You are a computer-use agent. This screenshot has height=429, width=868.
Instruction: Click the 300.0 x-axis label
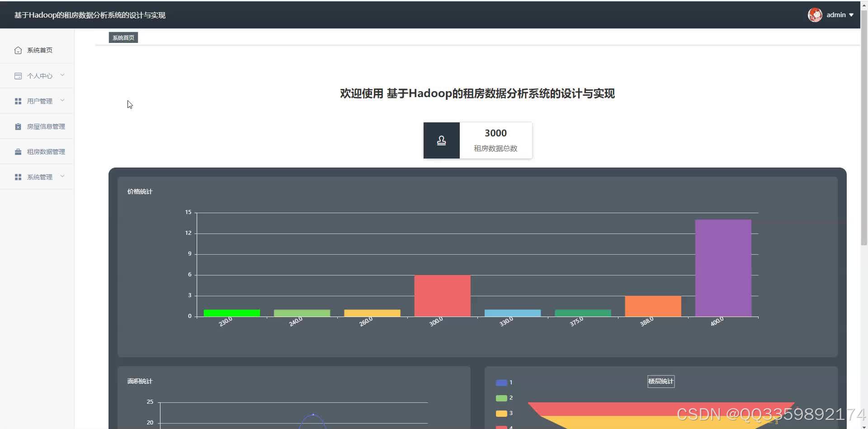(x=436, y=322)
